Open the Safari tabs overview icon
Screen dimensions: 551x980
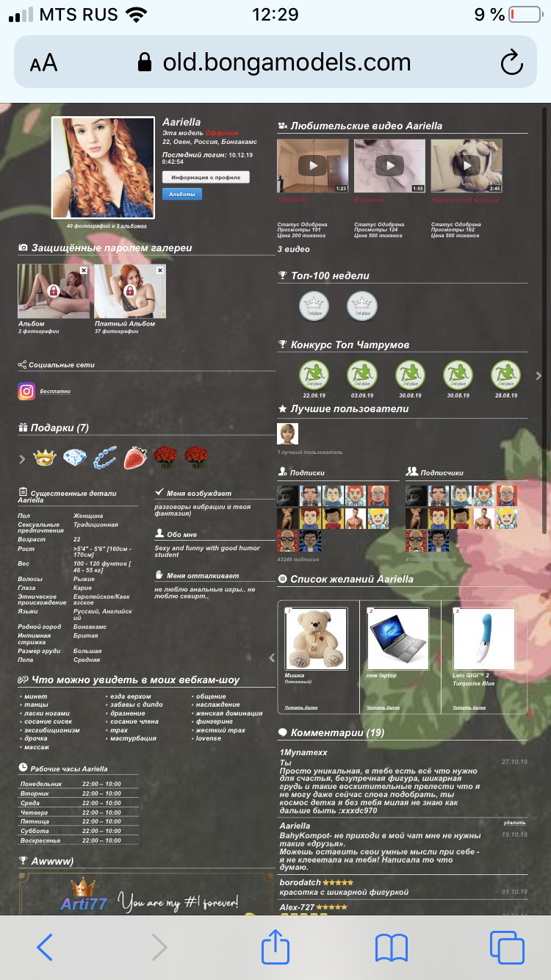(507, 947)
